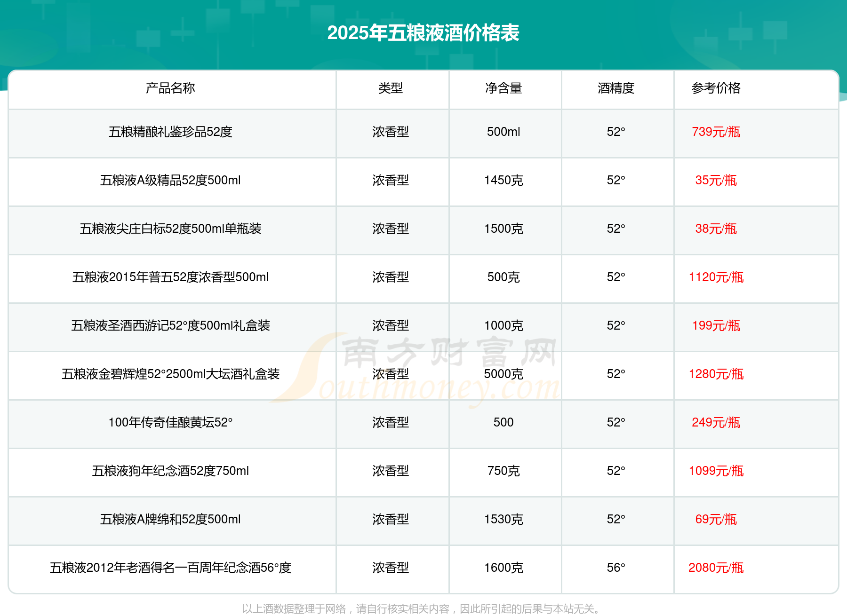The height and width of the screenshot is (616, 847).
Task: Select product 五粮液2015年普五52度浓香型500ml
Action: 170,277
